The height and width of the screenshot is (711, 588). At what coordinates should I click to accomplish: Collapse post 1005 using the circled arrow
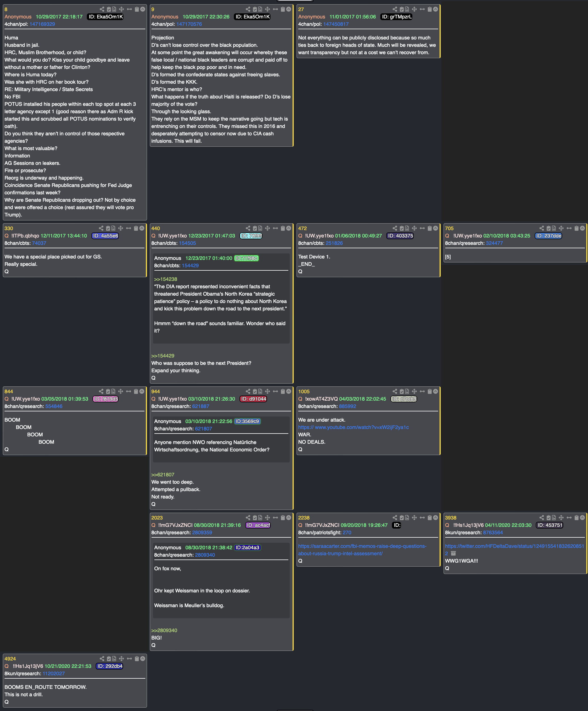point(436,391)
